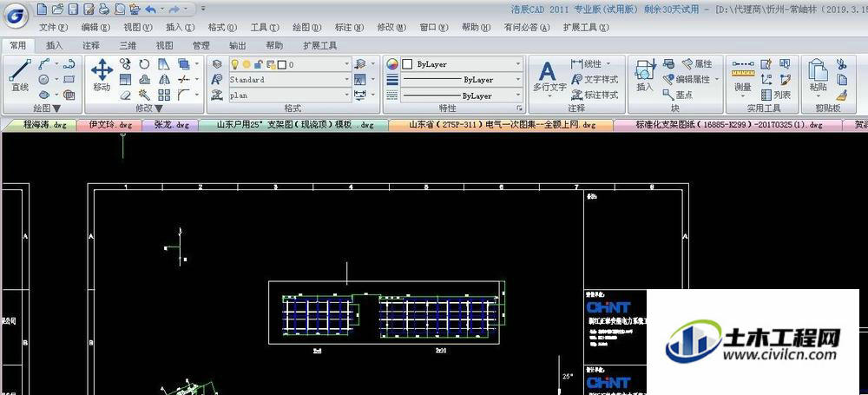Click the white color square beside ByLayer

pos(408,64)
